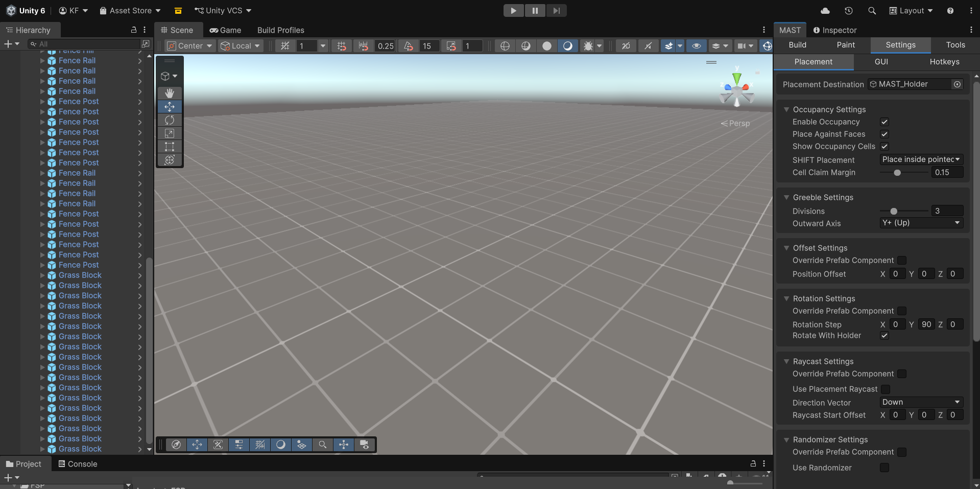This screenshot has height=489, width=980.
Task: Switch to the Game tab
Action: coord(225,30)
